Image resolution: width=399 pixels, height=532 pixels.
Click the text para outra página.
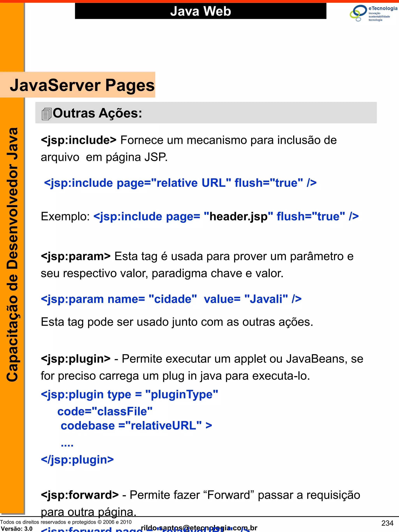88,512
